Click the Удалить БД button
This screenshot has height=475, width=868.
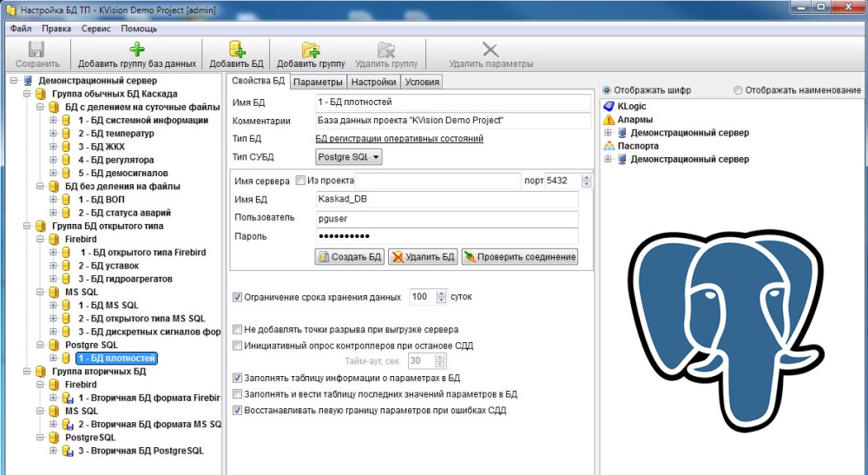click(x=423, y=257)
